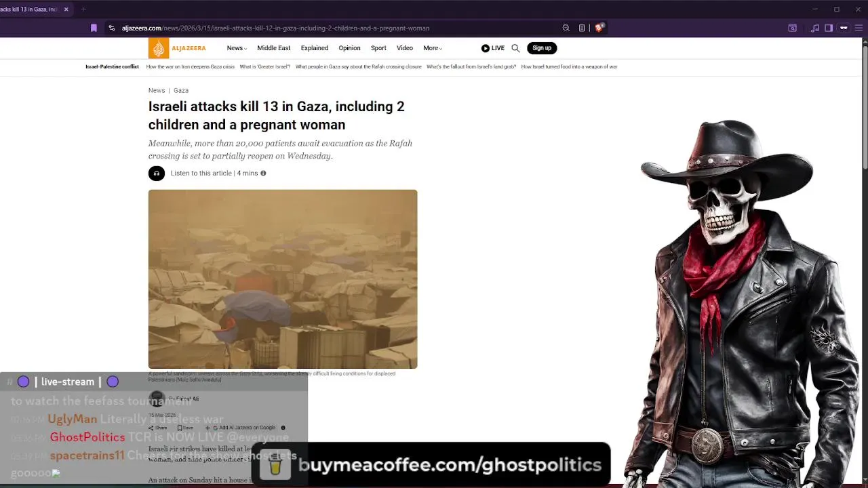Click the Al Jazeera logo
Screen dimensions: 868x488
[177, 48]
